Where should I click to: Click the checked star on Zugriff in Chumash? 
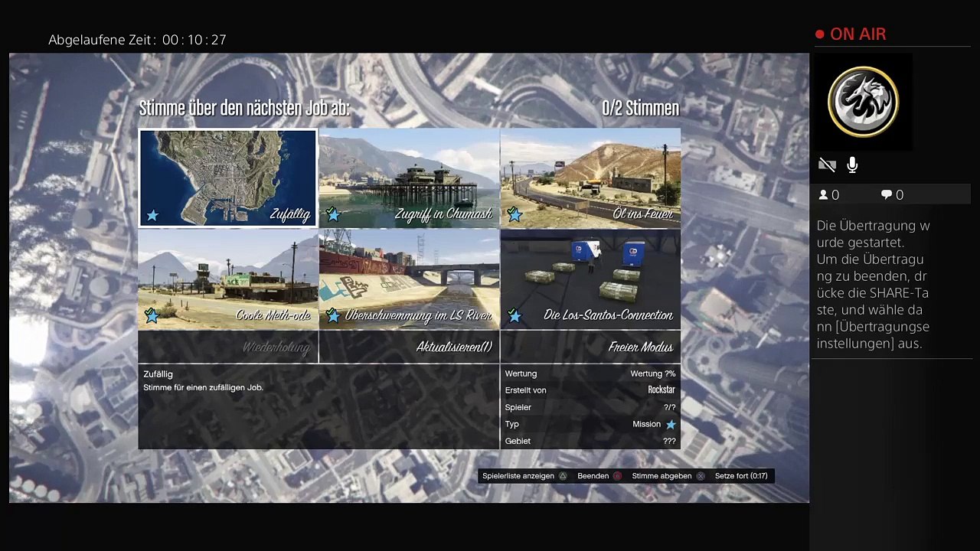click(x=333, y=214)
